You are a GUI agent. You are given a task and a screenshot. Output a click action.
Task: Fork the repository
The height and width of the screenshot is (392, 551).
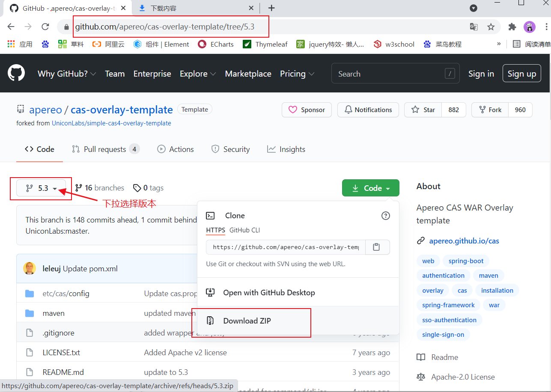(x=490, y=110)
